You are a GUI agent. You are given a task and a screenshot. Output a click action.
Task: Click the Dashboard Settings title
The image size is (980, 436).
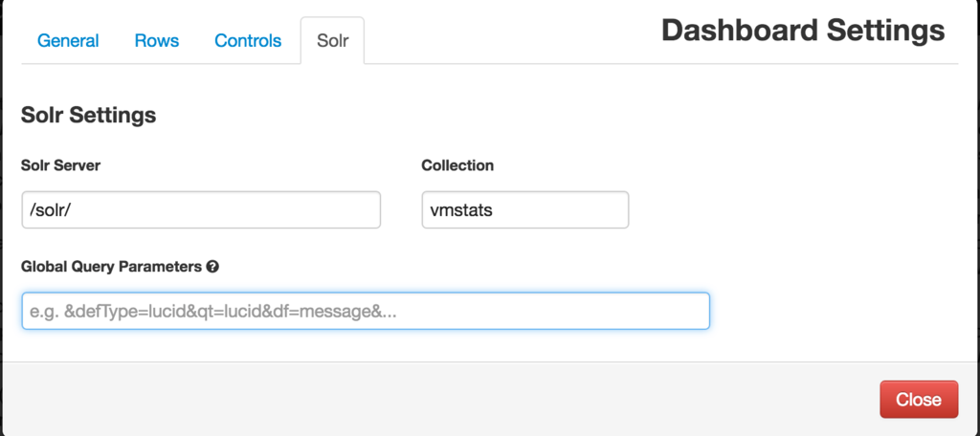(803, 30)
